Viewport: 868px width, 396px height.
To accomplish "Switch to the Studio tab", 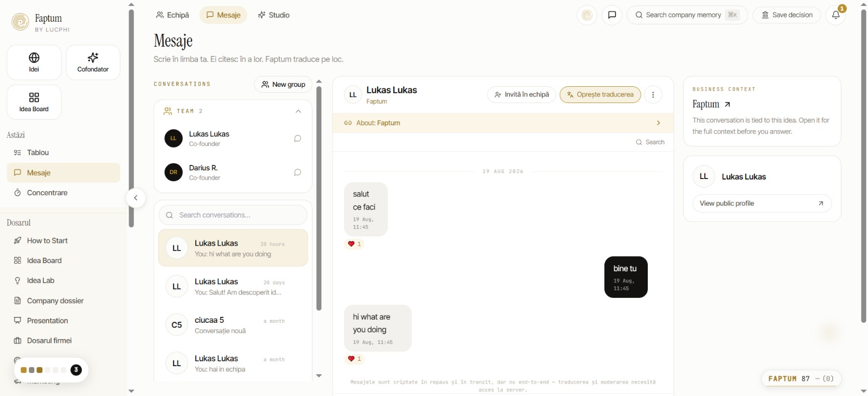I will 274,15.
